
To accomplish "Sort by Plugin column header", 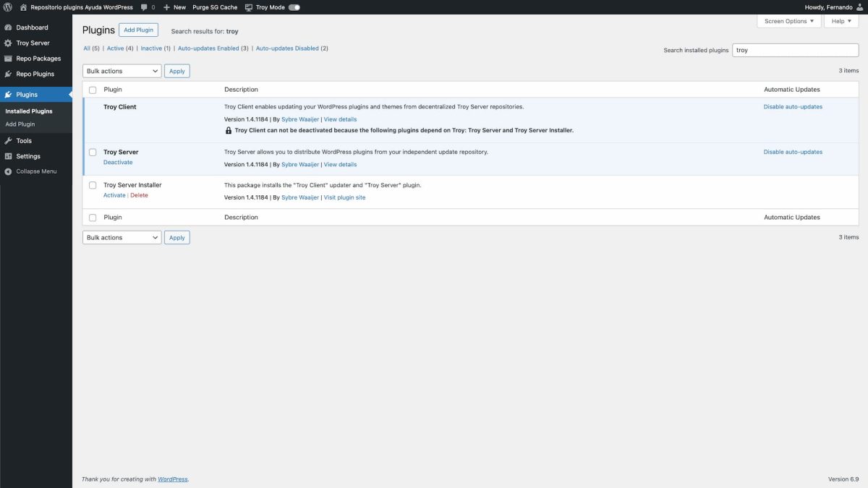I will coord(113,90).
